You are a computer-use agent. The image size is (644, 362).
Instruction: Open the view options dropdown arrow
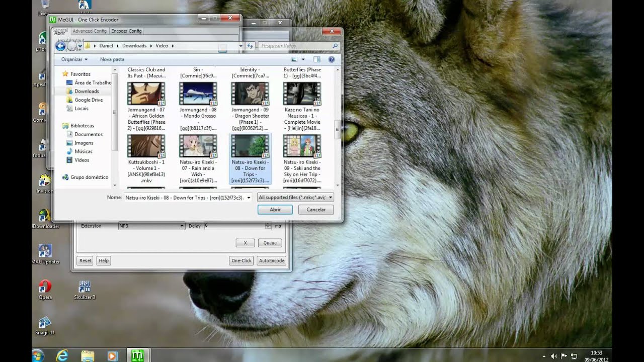pos(303,59)
